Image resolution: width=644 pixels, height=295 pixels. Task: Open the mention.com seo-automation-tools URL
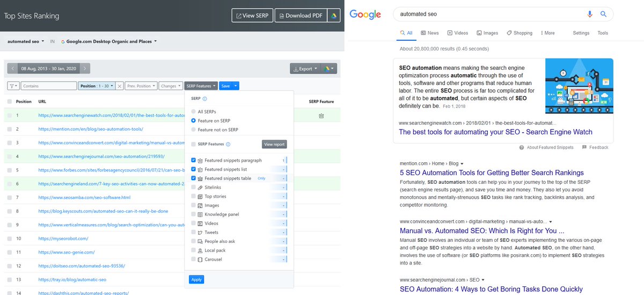[x=91, y=129]
